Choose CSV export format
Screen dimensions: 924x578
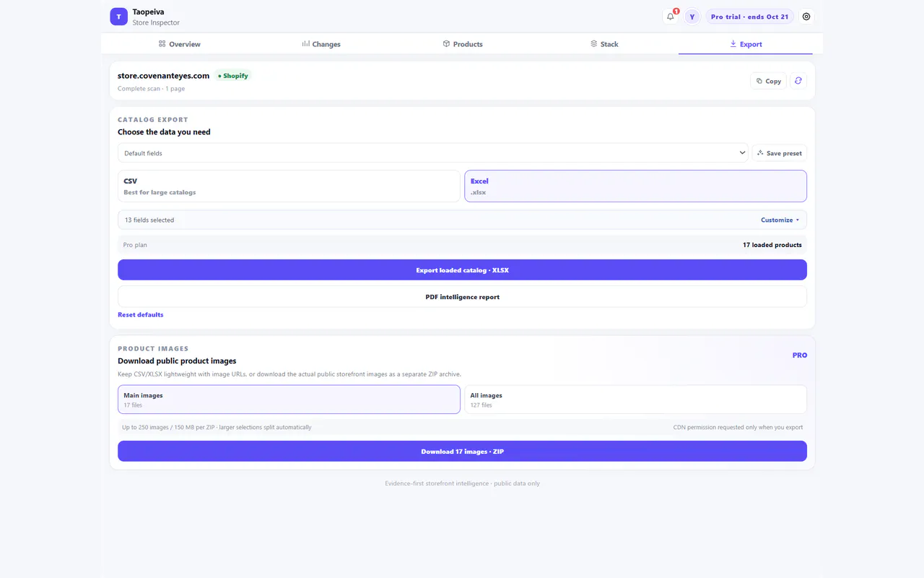click(x=289, y=186)
